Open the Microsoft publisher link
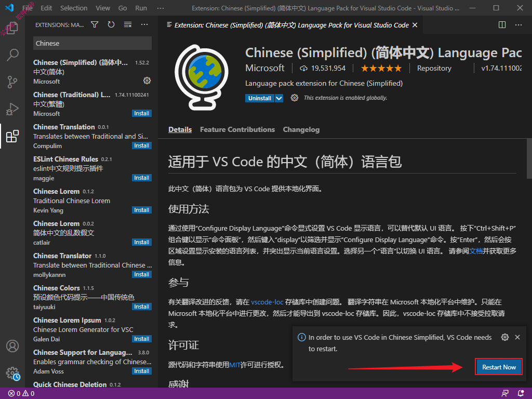 tap(264, 68)
